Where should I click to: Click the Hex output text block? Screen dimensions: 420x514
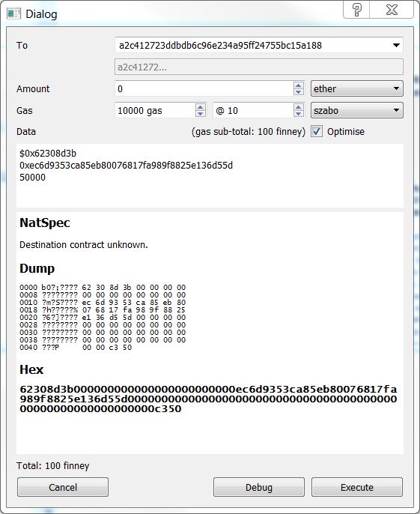[208, 399]
